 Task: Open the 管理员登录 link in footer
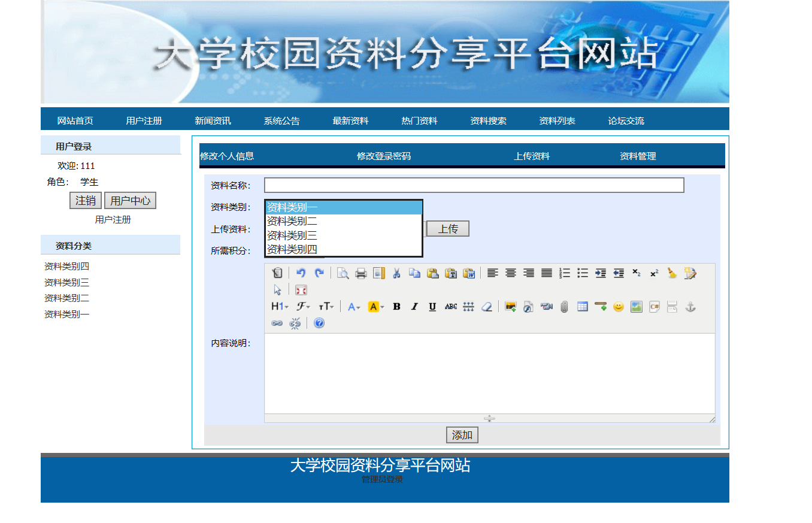tap(382, 479)
